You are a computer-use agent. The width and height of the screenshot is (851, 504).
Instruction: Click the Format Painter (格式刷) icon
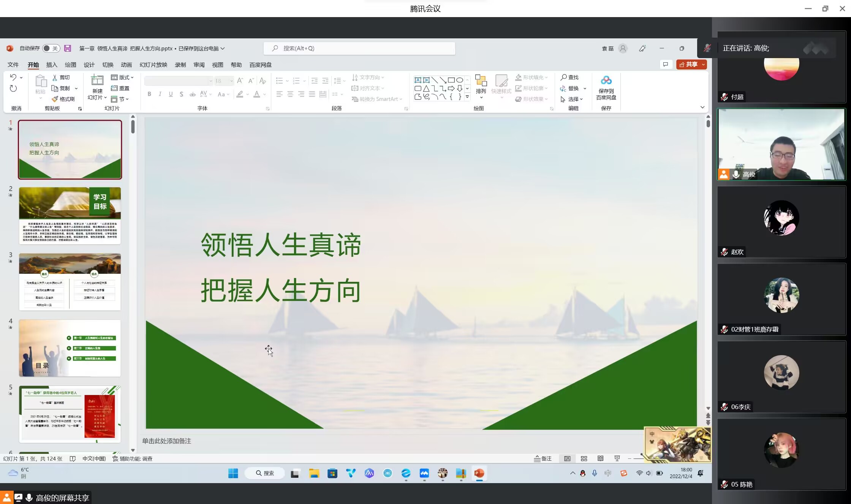coord(55,99)
